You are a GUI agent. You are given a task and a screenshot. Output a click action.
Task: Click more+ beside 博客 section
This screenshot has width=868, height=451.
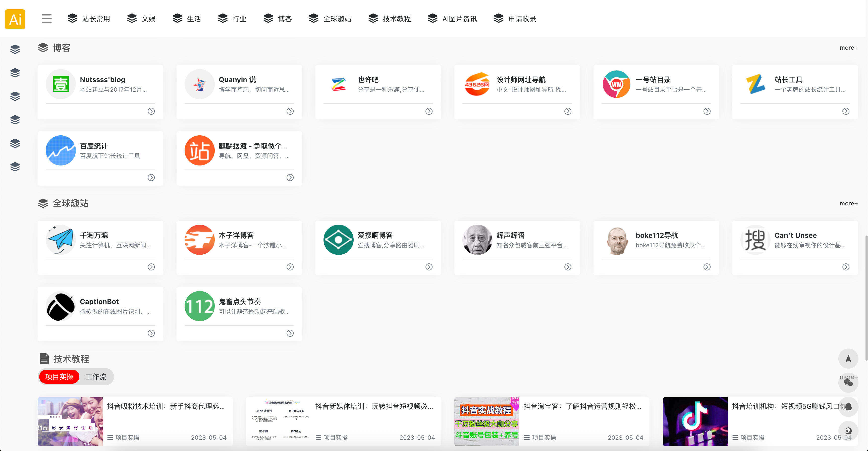[x=848, y=47]
